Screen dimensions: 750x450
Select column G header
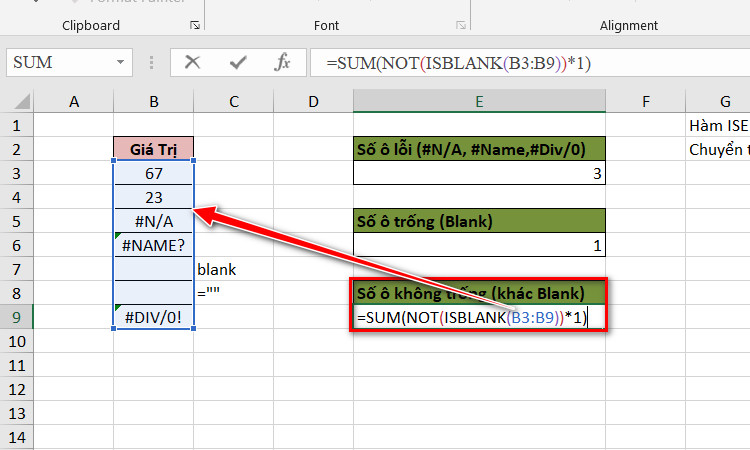click(718, 101)
